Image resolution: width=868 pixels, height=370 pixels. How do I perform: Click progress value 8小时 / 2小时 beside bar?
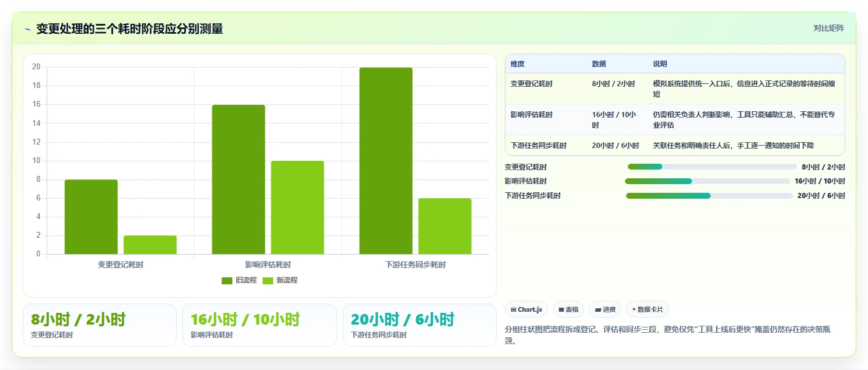823,167
